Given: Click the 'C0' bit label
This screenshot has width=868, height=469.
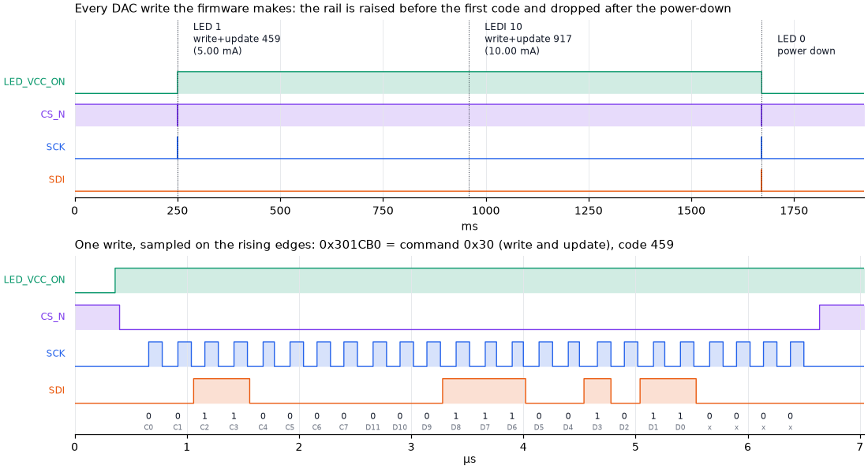Looking at the screenshot, I should coord(148,427).
